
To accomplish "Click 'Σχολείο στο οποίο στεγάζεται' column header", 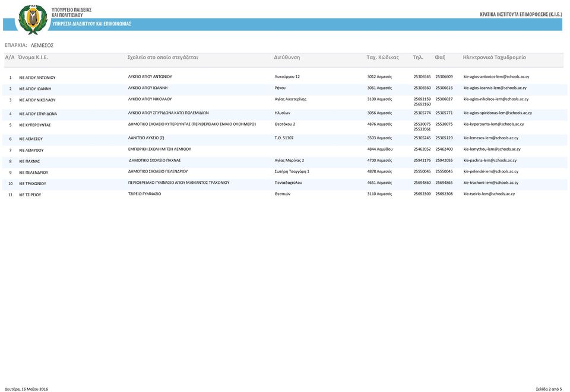I will click(x=163, y=58).
